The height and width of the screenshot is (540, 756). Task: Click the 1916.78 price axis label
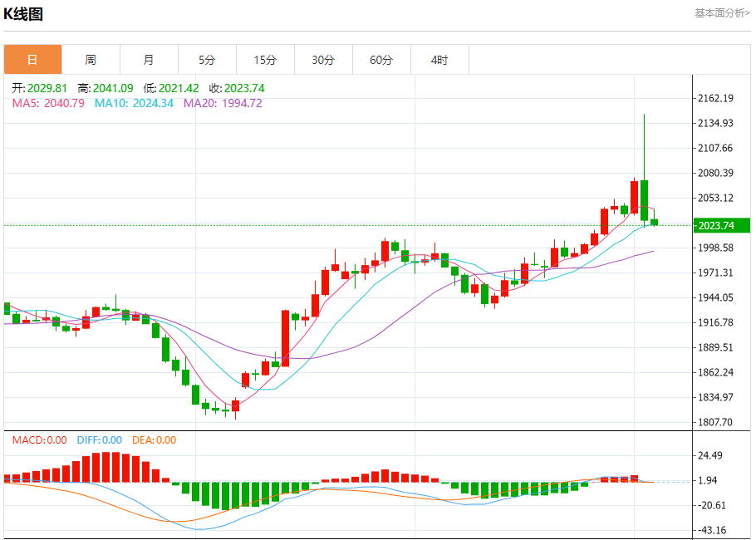coord(715,322)
